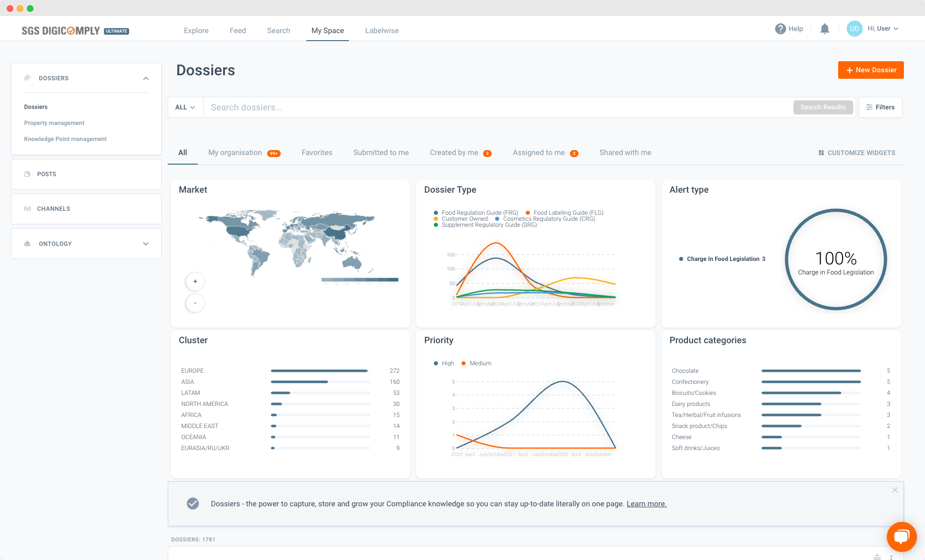Screen dimensions: 925x560
Task: Close the Dossiers info banner
Action: pyautogui.click(x=895, y=490)
